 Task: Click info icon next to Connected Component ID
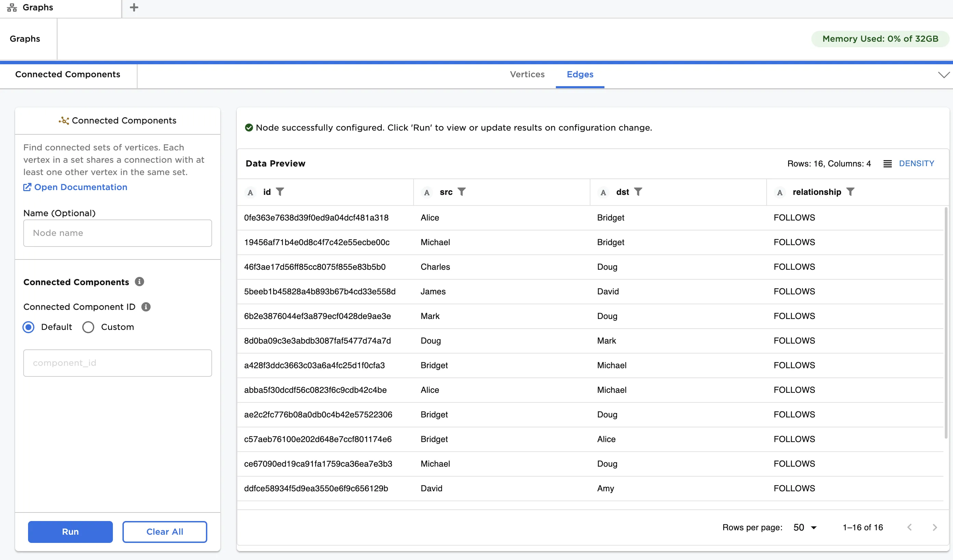coord(146,307)
